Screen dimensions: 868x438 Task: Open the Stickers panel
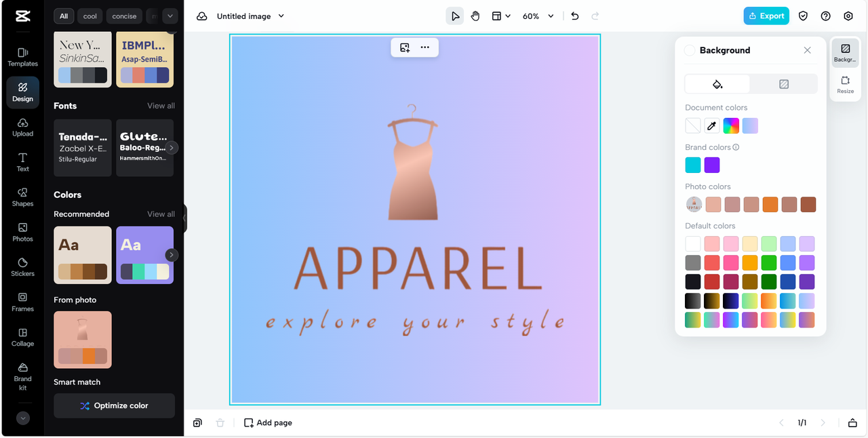click(22, 267)
